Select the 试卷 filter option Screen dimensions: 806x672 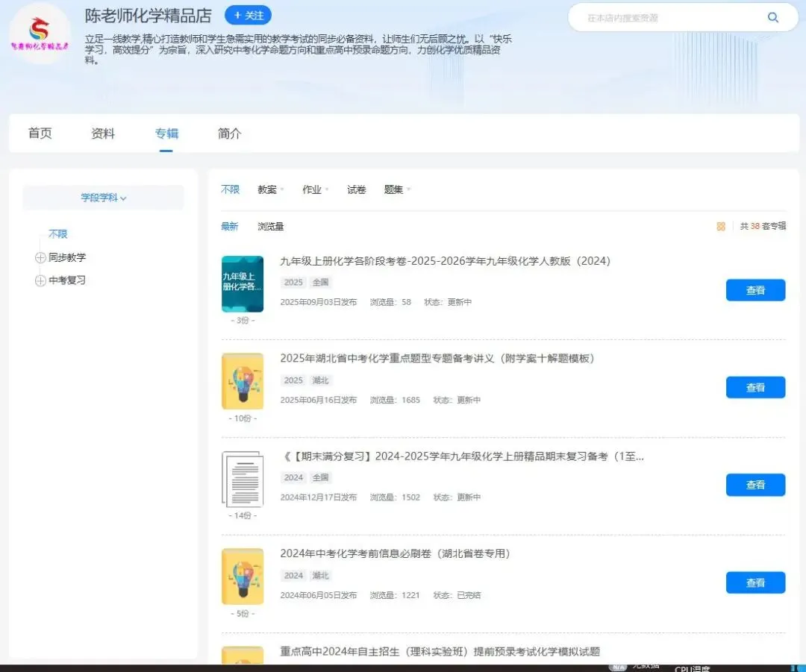click(x=356, y=189)
